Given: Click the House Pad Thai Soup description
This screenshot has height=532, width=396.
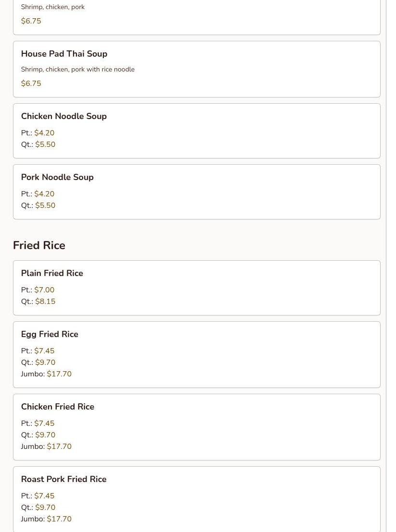Looking at the screenshot, I should pyautogui.click(x=78, y=70).
